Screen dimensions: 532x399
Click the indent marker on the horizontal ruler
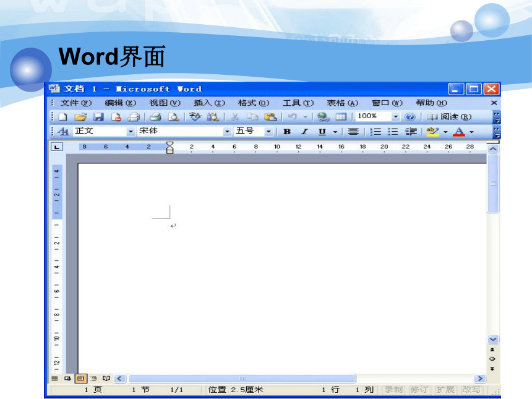coord(170,148)
